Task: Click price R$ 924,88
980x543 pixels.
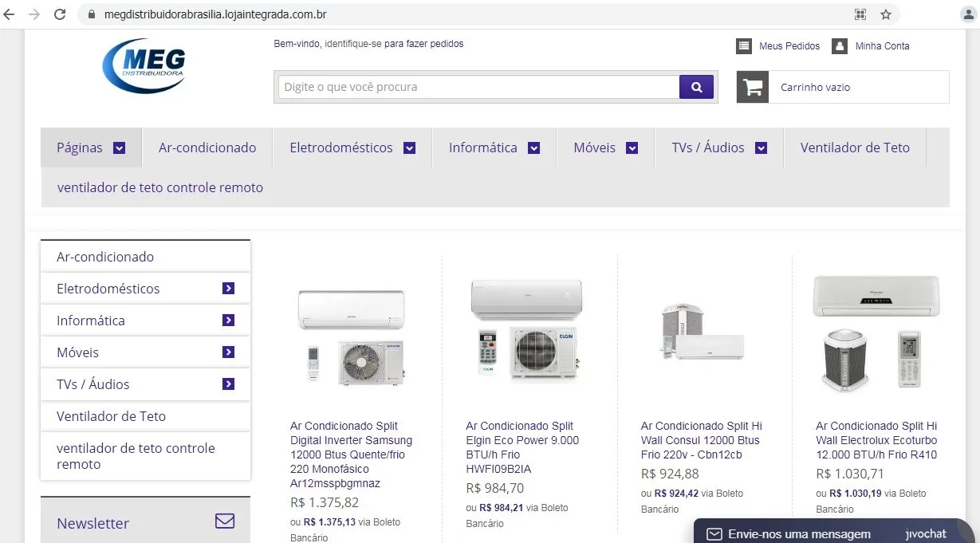Action: click(670, 474)
